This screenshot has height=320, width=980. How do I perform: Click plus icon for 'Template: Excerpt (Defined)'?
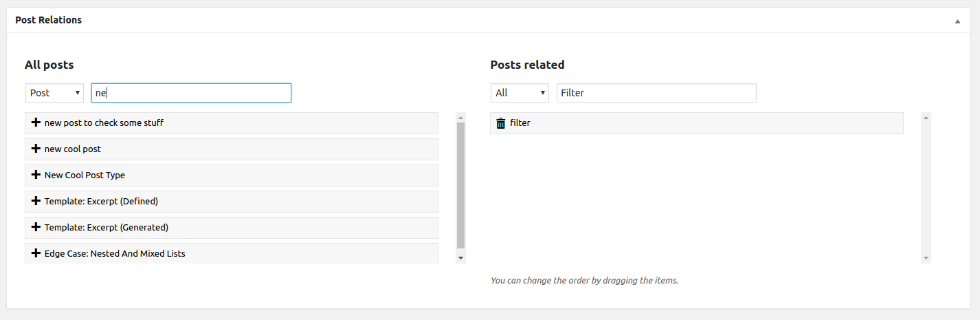[x=36, y=201]
